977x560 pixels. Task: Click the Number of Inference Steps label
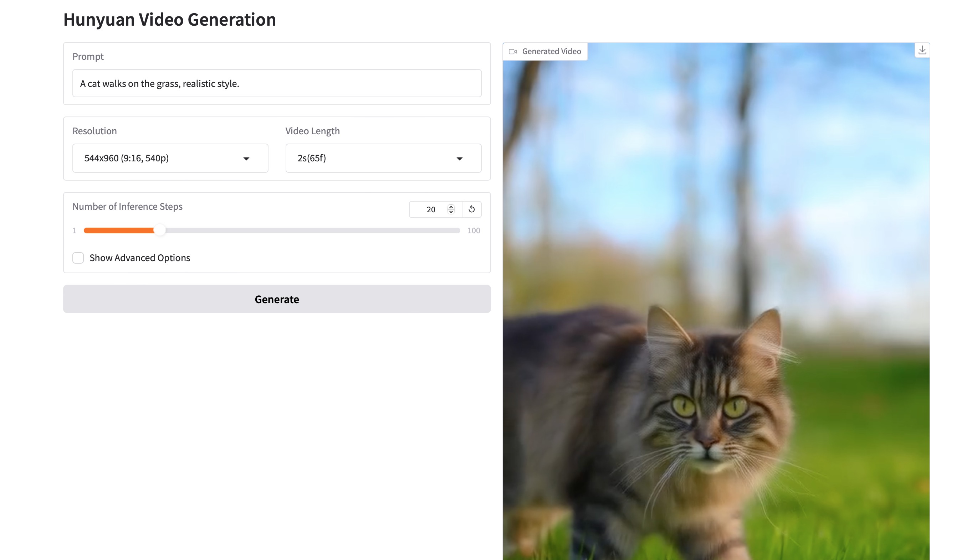click(127, 207)
